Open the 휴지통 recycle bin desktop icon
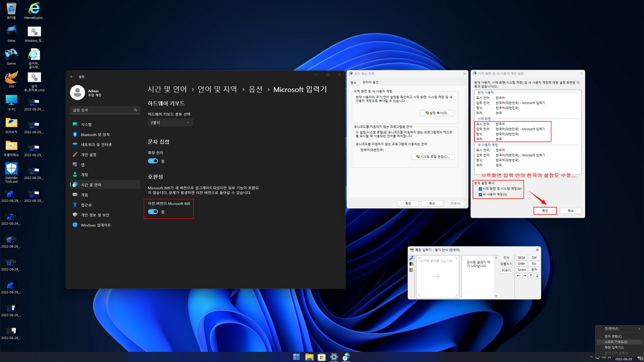 [x=11, y=11]
